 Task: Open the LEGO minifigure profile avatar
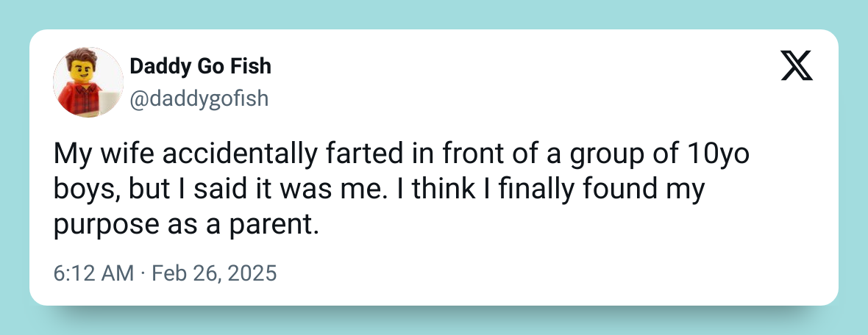click(x=88, y=82)
